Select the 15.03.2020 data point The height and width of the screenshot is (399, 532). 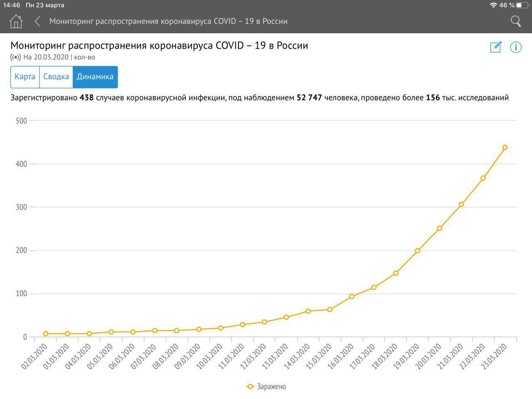tap(330, 309)
